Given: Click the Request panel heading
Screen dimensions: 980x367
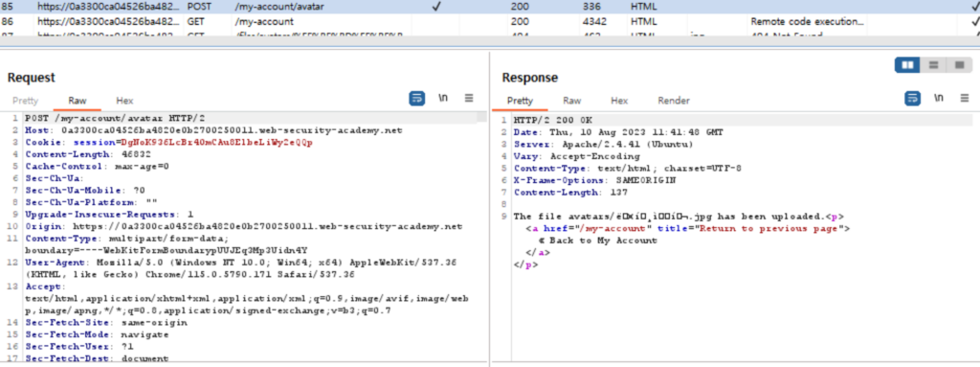Looking at the screenshot, I should click(x=32, y=78).
